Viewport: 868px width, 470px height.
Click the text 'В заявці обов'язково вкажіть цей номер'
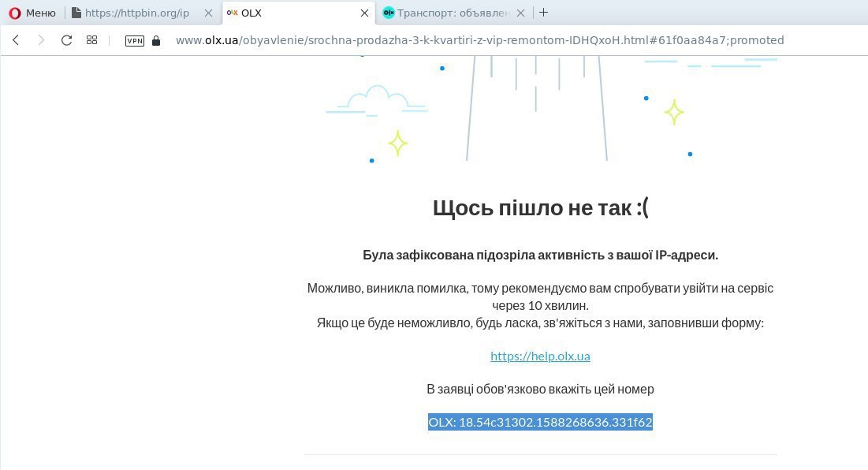(540, 390)
